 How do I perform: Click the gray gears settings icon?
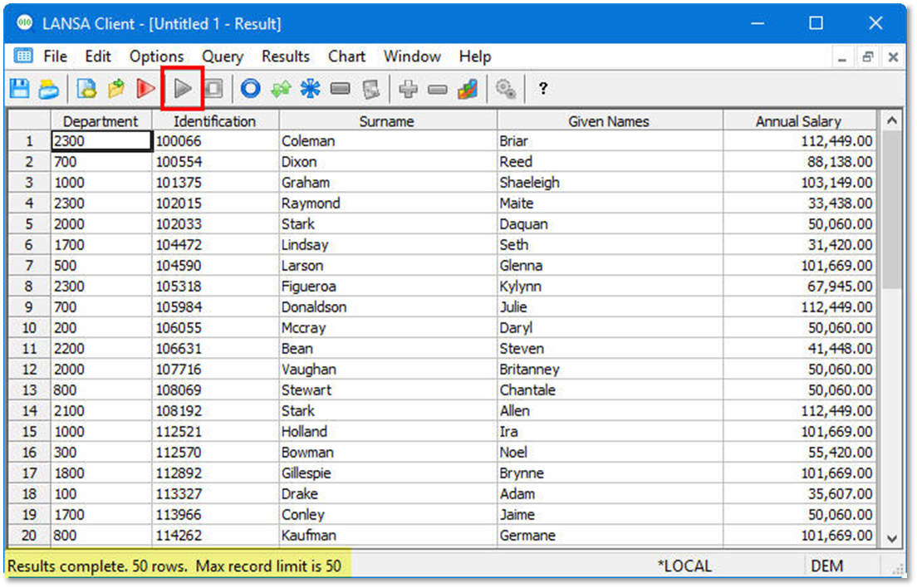pos(505,89)
